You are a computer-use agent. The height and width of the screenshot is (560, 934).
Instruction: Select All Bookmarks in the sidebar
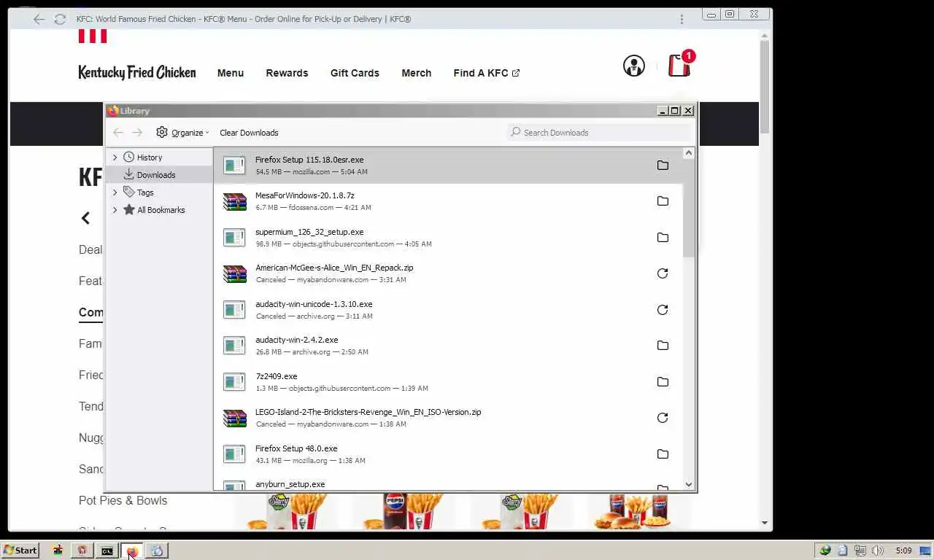(x=161, y=210)
